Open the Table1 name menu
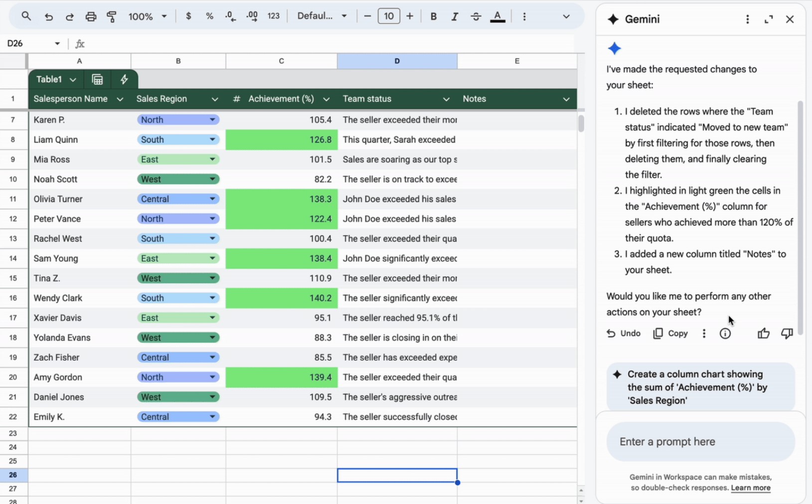This screenshot has height=504, width=812. point(73,80)
